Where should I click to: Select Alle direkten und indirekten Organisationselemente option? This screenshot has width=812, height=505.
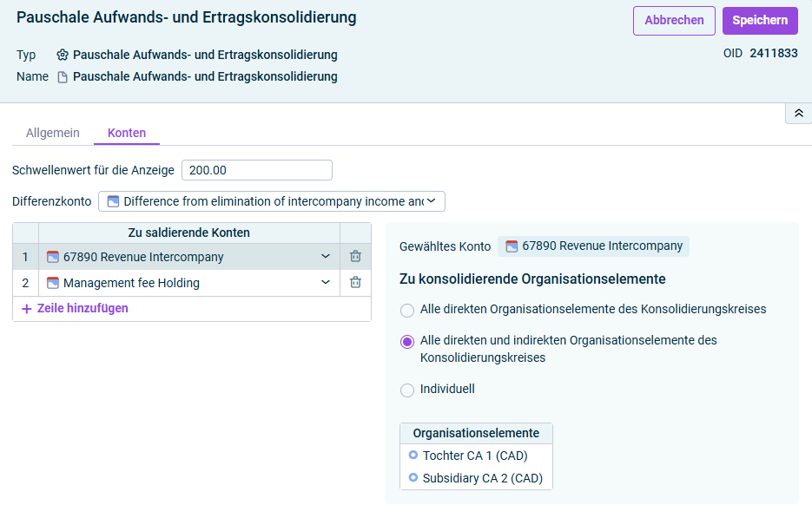coord(407,342)
